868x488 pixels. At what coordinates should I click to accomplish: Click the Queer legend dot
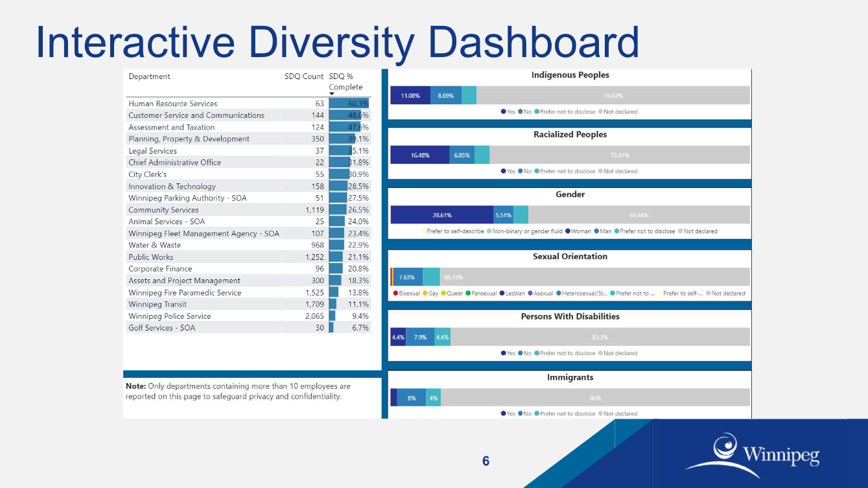click(x=443, y=294)
